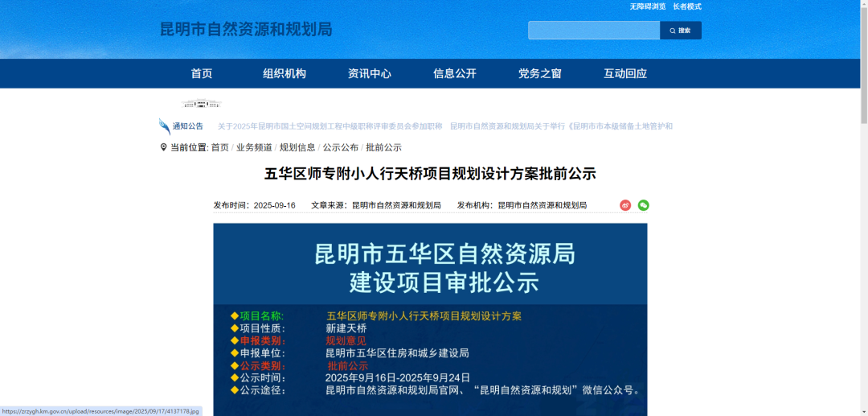
Task: Click the 搜索 search button
Action: click(681, 31)
